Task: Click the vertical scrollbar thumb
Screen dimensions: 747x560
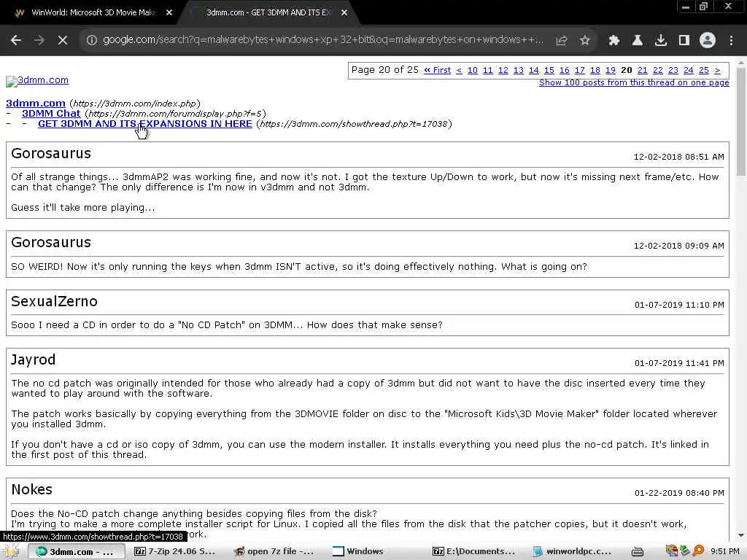Action: tap(741, 122)
